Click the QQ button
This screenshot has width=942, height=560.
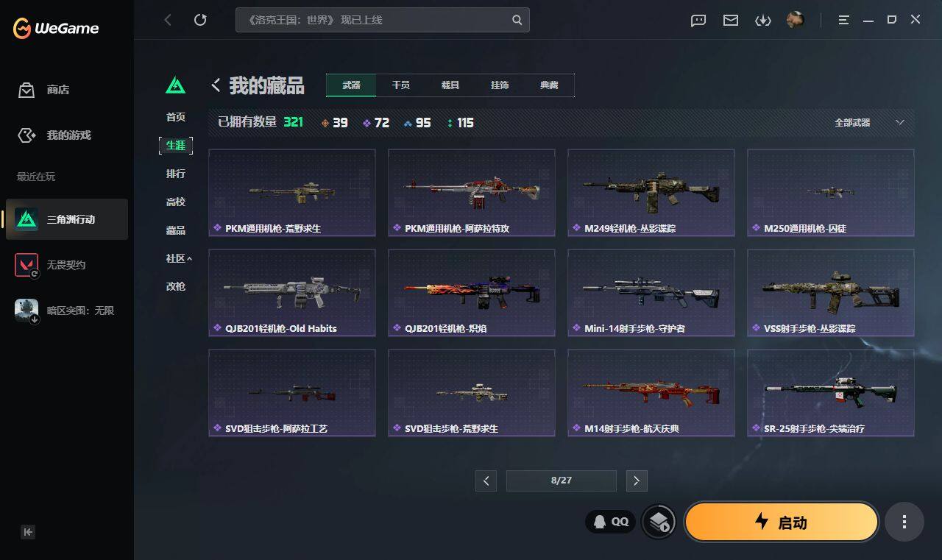(611, 522)
